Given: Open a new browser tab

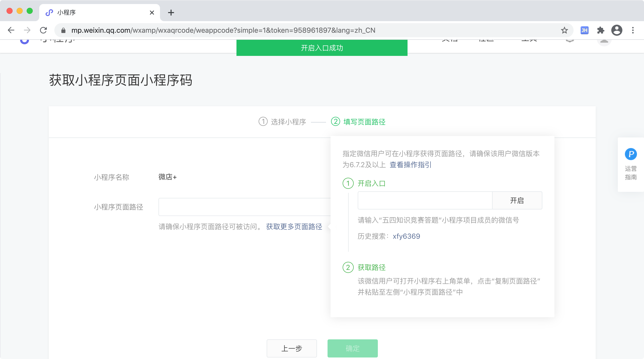Looking at the screenshot, I should (171, 13).
